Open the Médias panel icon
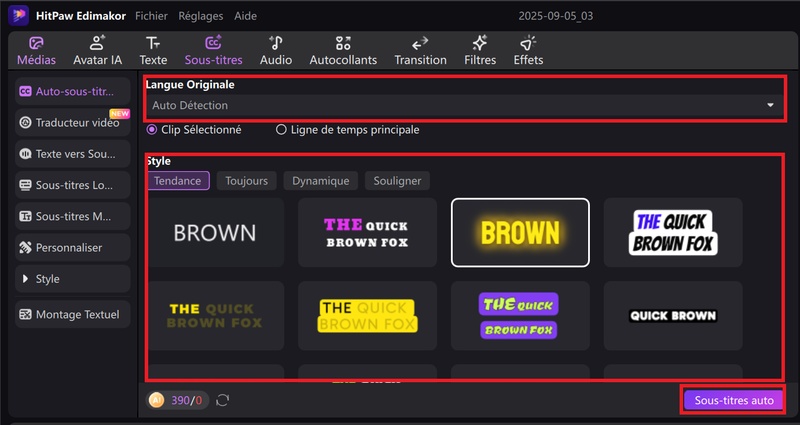800x425 pixels. pos(36,44)
